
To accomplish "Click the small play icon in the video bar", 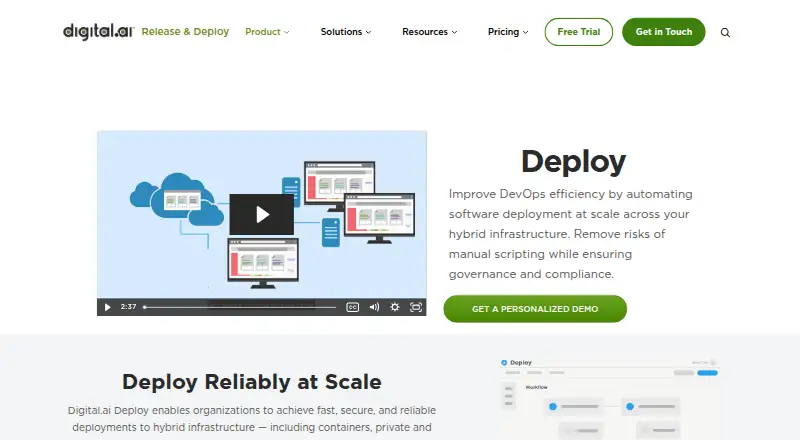I will coord(107,307).
